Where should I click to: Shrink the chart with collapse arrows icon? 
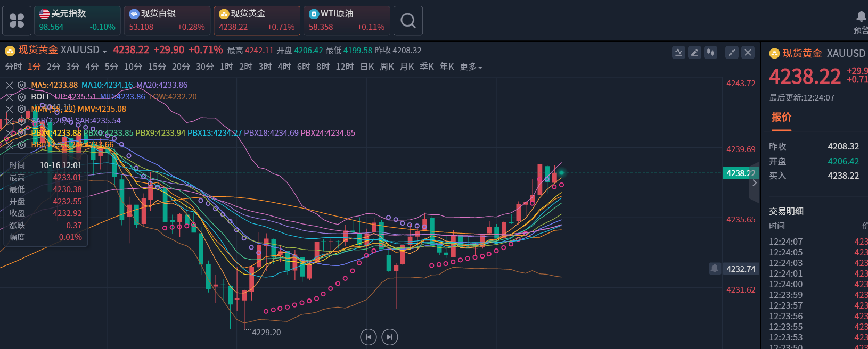[x=732, y=52]
